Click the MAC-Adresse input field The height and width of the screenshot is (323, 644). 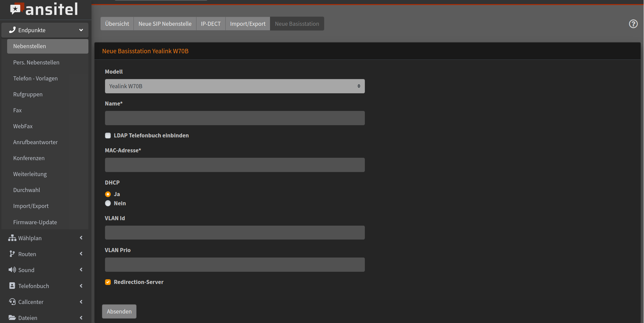tap(234, 165)
